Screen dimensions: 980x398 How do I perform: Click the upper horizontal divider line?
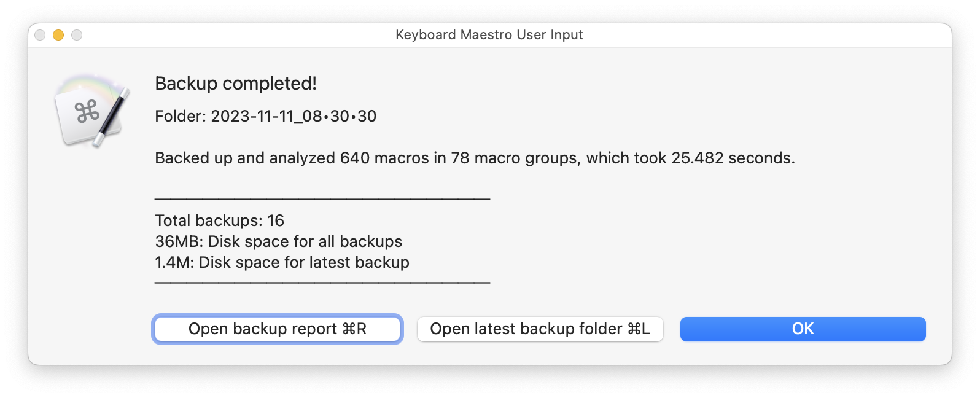[322, 198]
